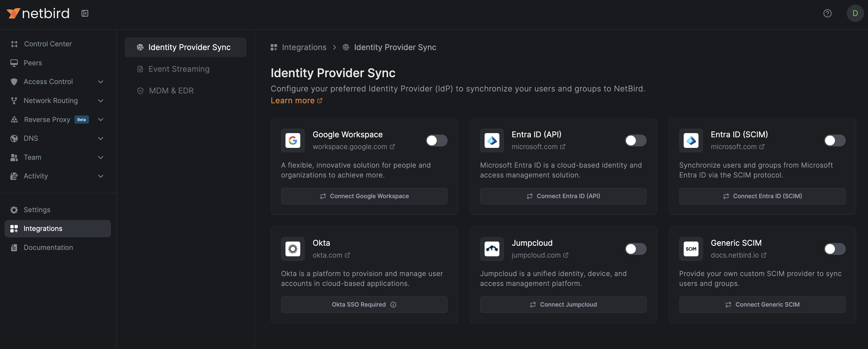Screen dimensions: 868x349
Task: Open Documentation from the sidebar
Action: pos(58,247)
